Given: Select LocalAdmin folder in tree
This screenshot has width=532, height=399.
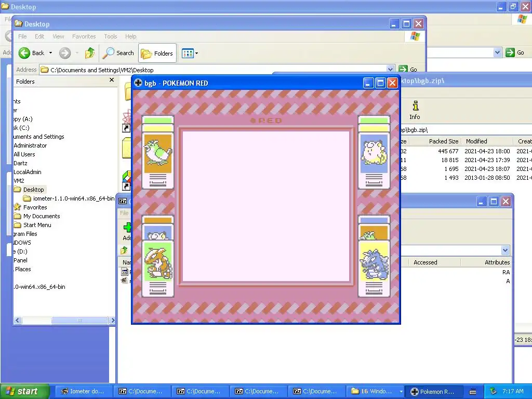Looking at the screenshot, I should [x=27, y=172].
